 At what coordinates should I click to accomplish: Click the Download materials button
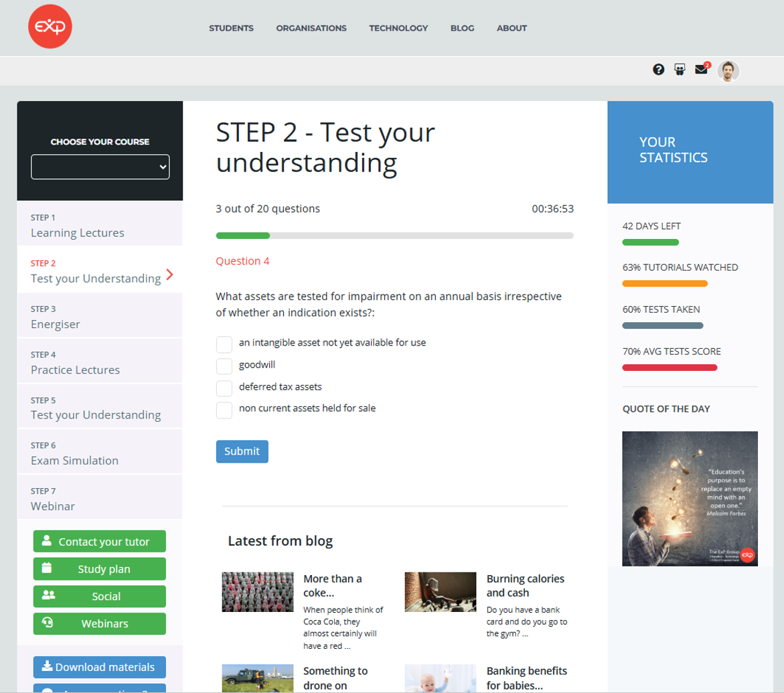99,667
